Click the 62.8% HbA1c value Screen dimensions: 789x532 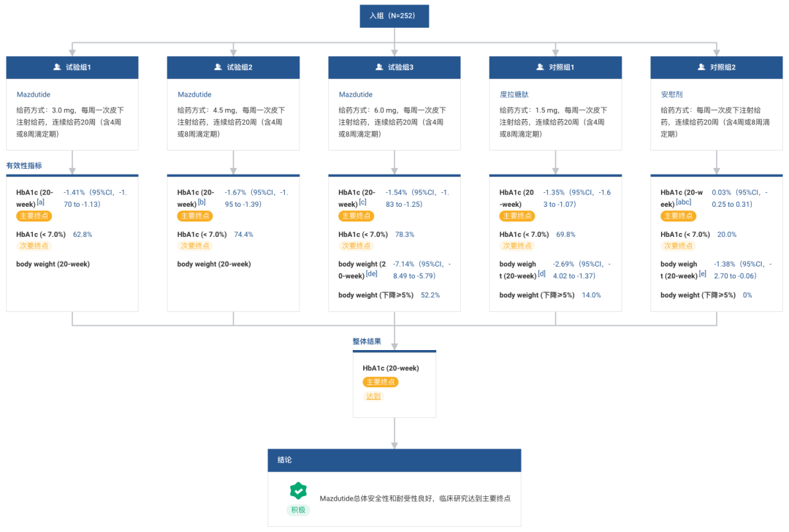[x=83, y=235]
